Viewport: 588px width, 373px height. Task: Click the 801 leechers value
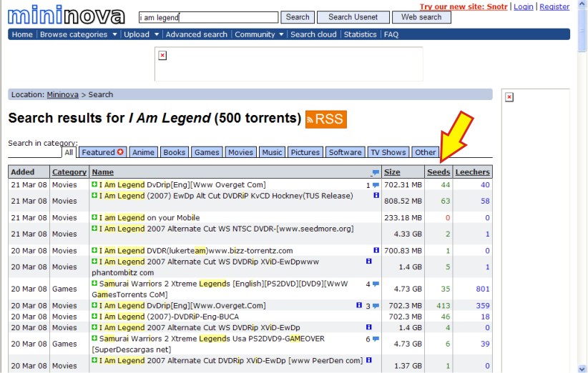pos(483,289)
